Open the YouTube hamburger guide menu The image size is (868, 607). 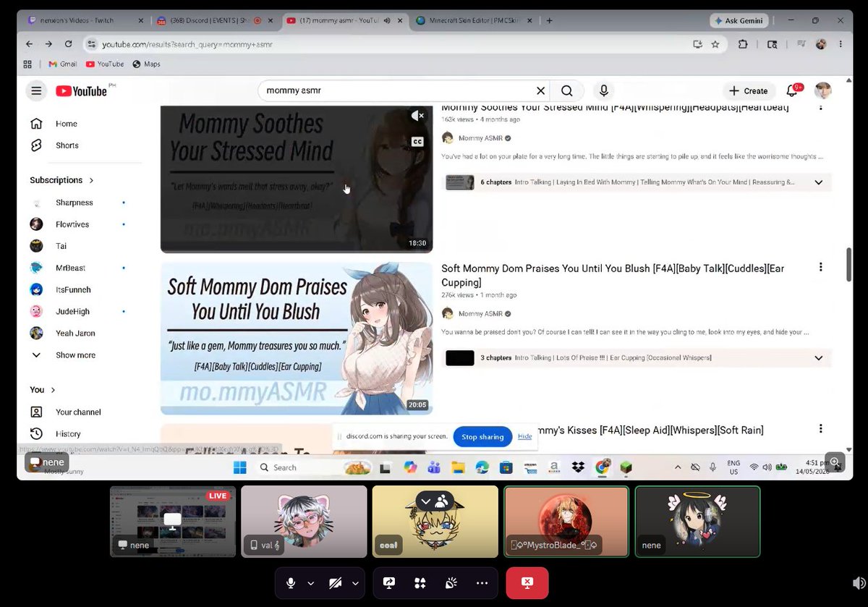pyautogui.click(x=35, y=90)
